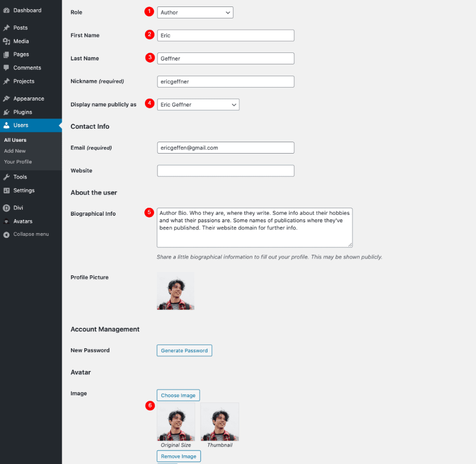This screenshot has width=476, height=464.
Task: Open the Divi menu item
Action: [17, 208]
